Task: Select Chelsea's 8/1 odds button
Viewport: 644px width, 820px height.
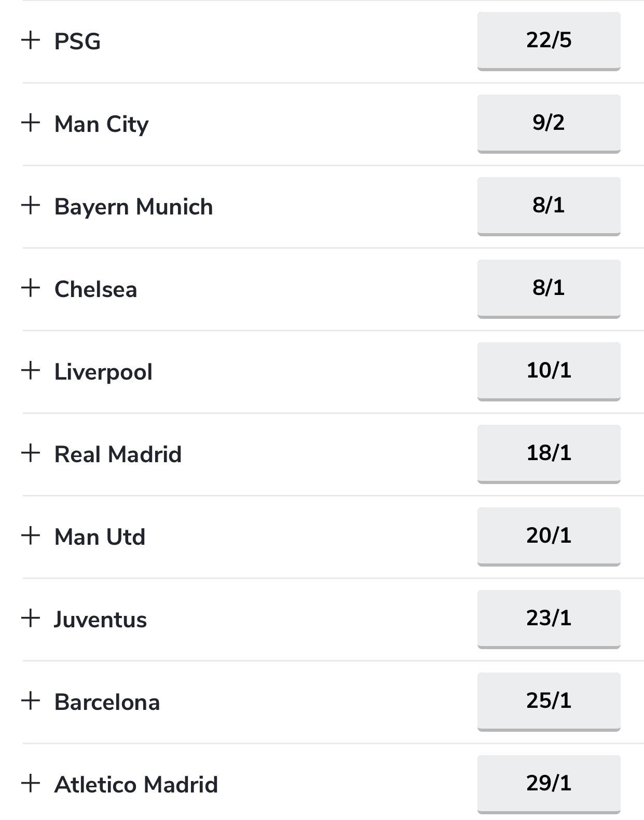Action: point(549,288)
